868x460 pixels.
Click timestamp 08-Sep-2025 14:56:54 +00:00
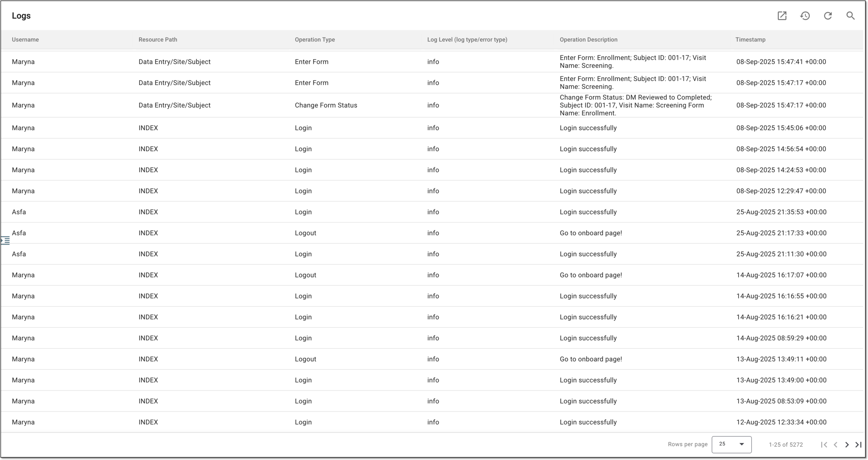pyautogui.click(x=781, y=149)
